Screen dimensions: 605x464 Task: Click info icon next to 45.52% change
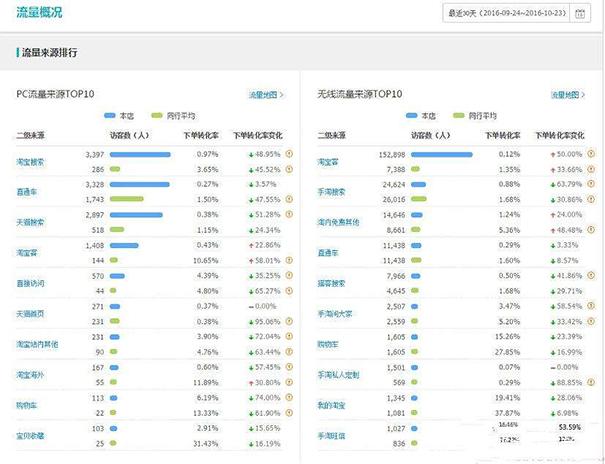(x=289, y=169)
